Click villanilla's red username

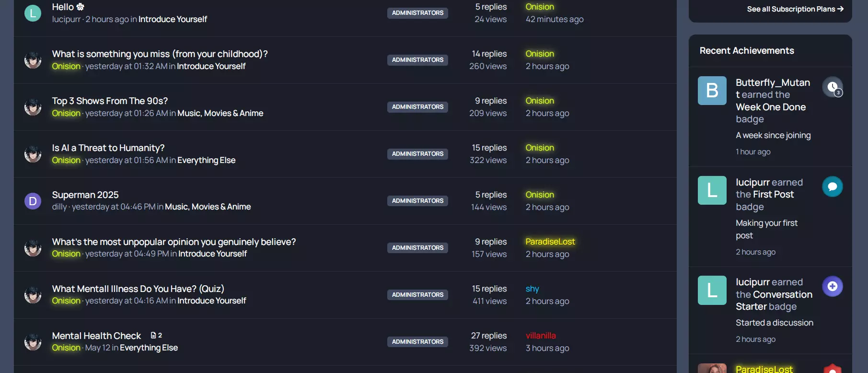[540, 335]
